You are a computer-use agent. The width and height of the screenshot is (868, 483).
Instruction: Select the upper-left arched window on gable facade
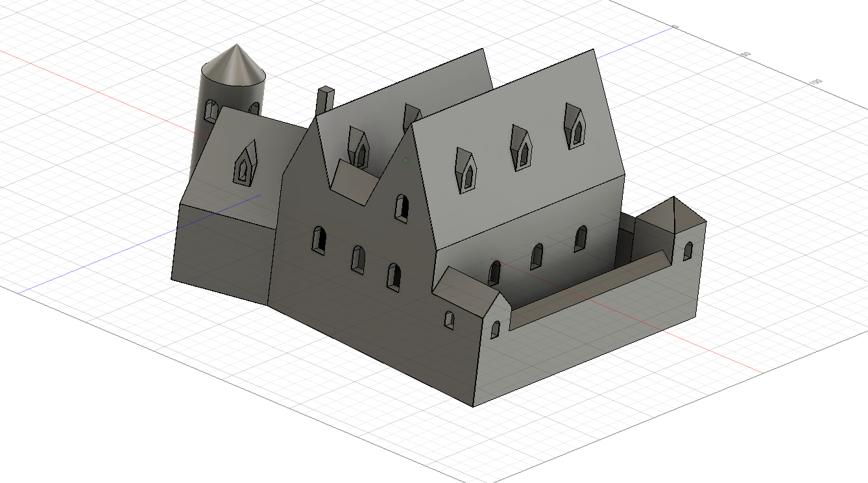coord(319,240)
